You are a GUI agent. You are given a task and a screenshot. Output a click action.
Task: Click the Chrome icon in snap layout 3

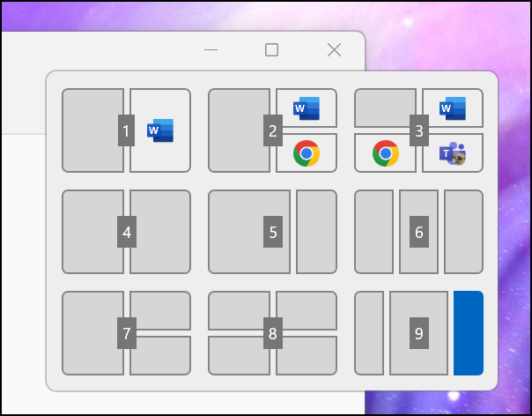pos(386,153)
